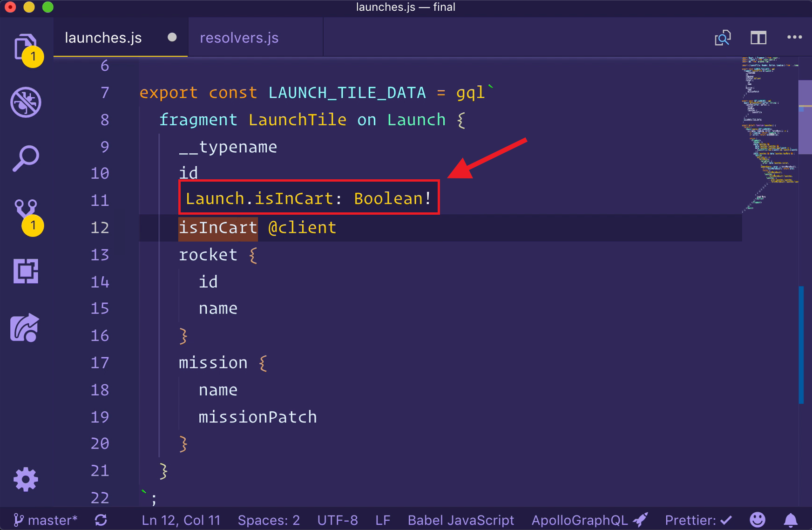The image size is (812, 530).
Task: Select the launches.js tab
Action: coord(103,38)
